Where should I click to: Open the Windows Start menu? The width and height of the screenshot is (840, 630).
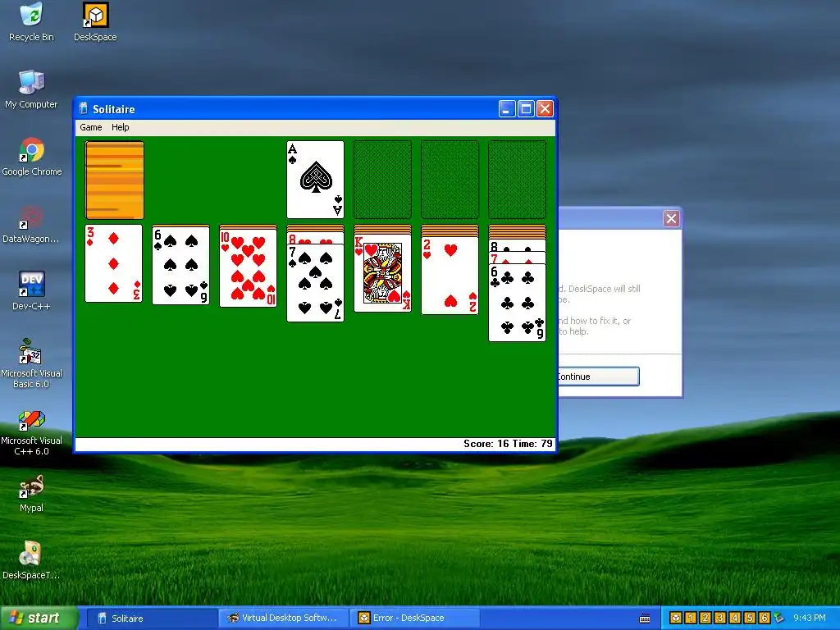tap(39, 618)
